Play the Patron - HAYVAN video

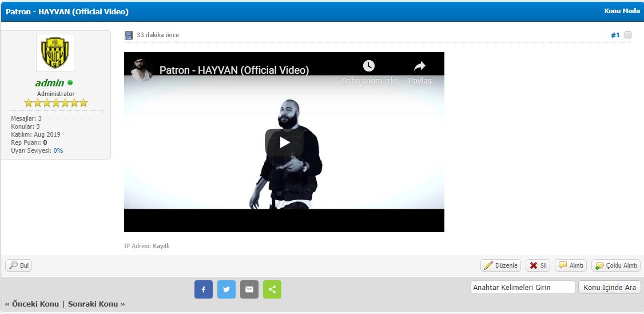(x=284, y=142)
